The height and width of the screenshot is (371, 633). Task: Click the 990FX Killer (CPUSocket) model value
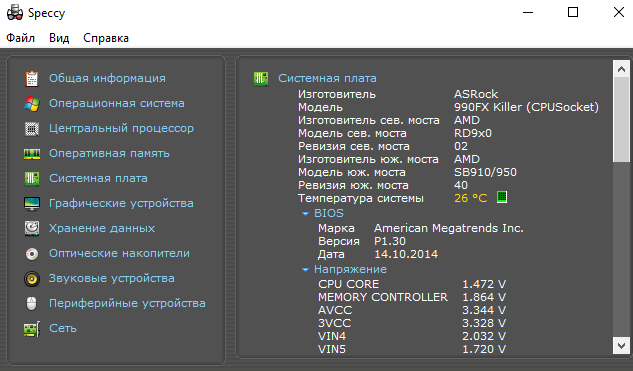tap(526, 107)
